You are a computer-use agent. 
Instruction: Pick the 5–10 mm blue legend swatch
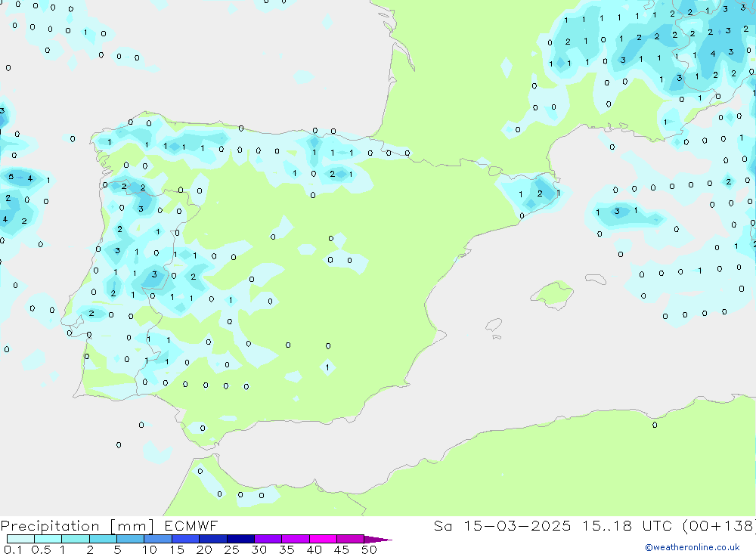click(131, 539)
